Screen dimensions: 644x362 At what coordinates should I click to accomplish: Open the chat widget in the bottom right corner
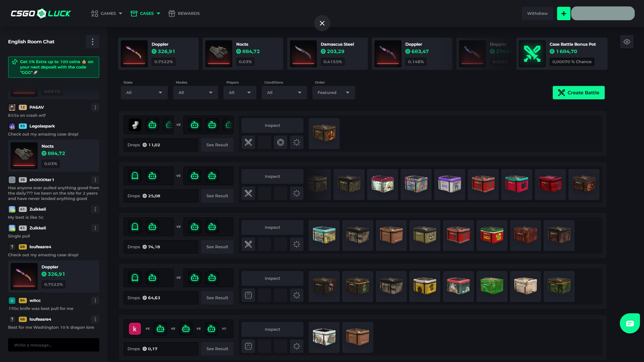click(x=630, y=323)
